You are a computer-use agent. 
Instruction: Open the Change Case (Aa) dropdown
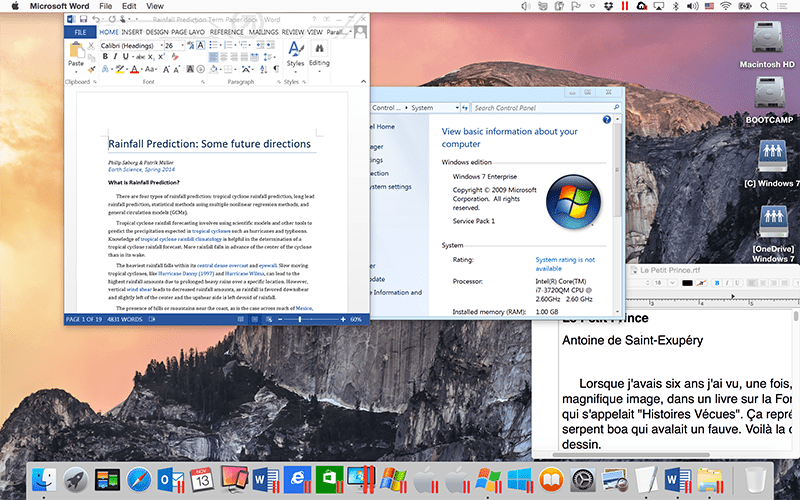[151, 69]
